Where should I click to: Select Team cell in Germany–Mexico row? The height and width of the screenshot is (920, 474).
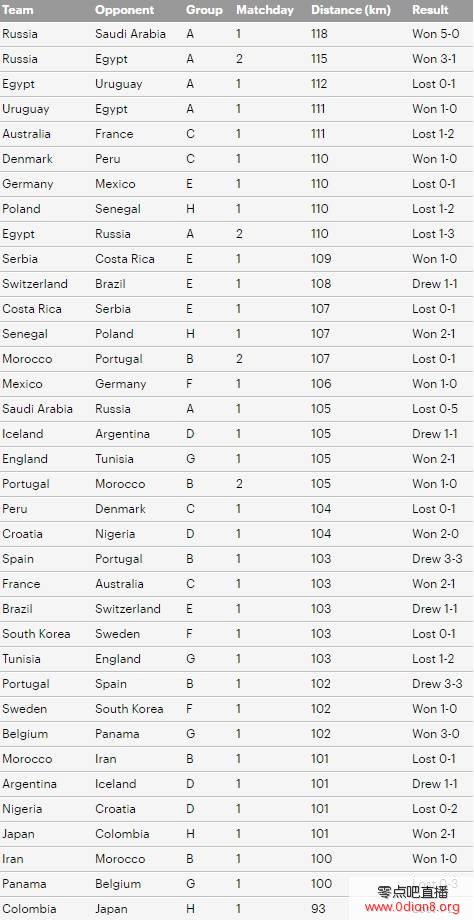click(28, 184)
